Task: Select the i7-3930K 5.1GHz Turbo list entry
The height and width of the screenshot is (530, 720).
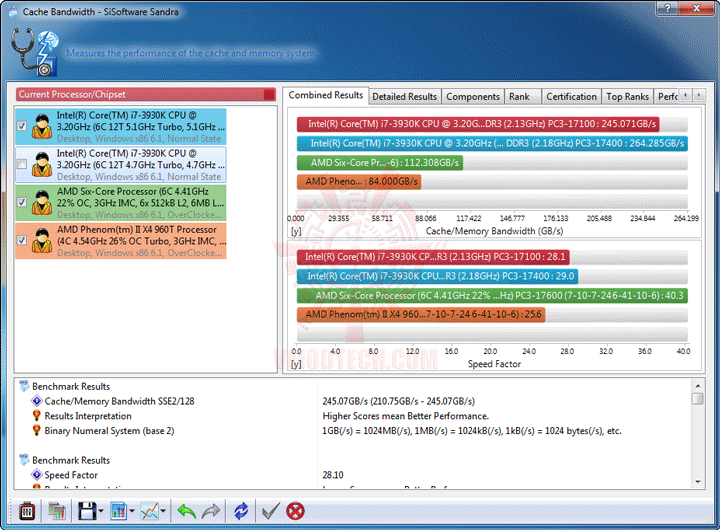Action: pos(121,126)
